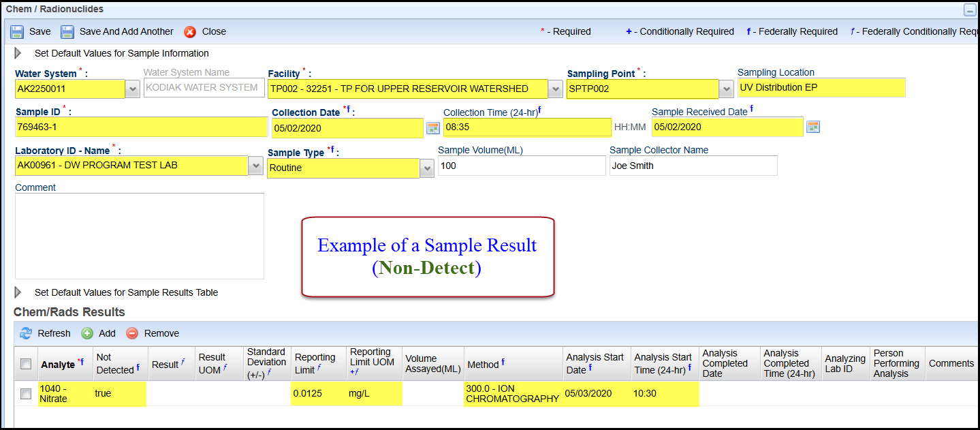Open the Sample Type dropdown
Image resolution: width=980 pixels, height=430 pixels.
click(427, 168)
